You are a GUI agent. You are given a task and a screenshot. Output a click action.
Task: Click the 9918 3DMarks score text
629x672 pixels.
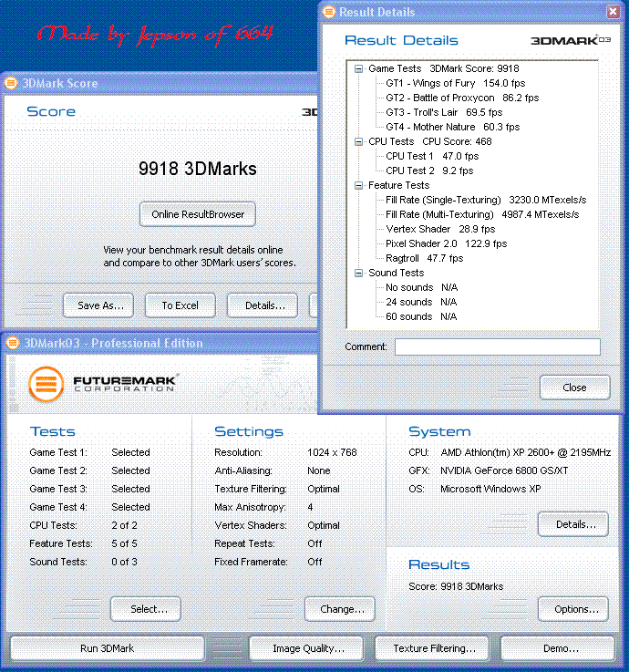tap(198, 169)
